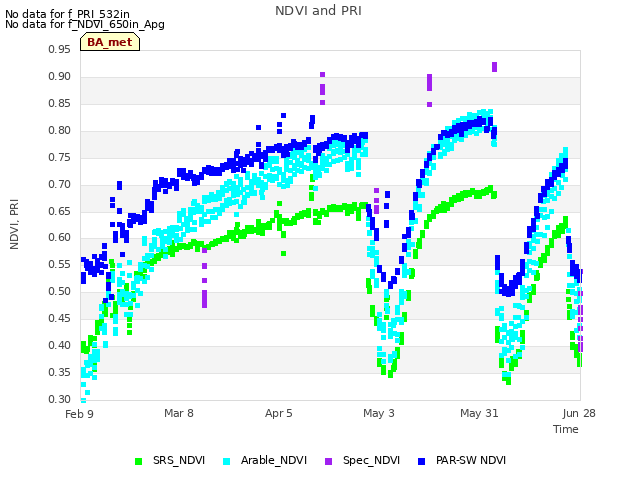Select the May 3 x-axis label
The height and width of the screenshot is (480, 640).
[379, 413]
